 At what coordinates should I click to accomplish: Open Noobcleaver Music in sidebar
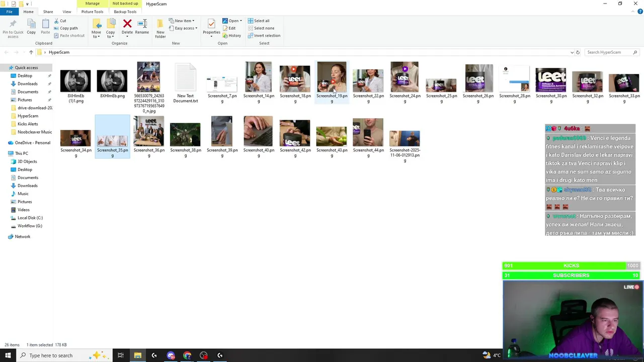pos(34,132)
